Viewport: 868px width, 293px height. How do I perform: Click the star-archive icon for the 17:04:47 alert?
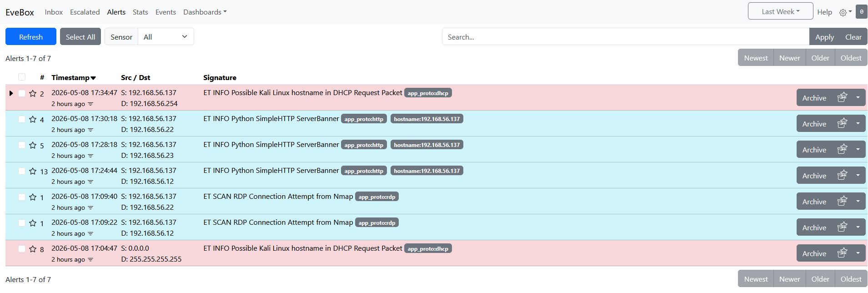pyautogui.click(x=843, y=253)
